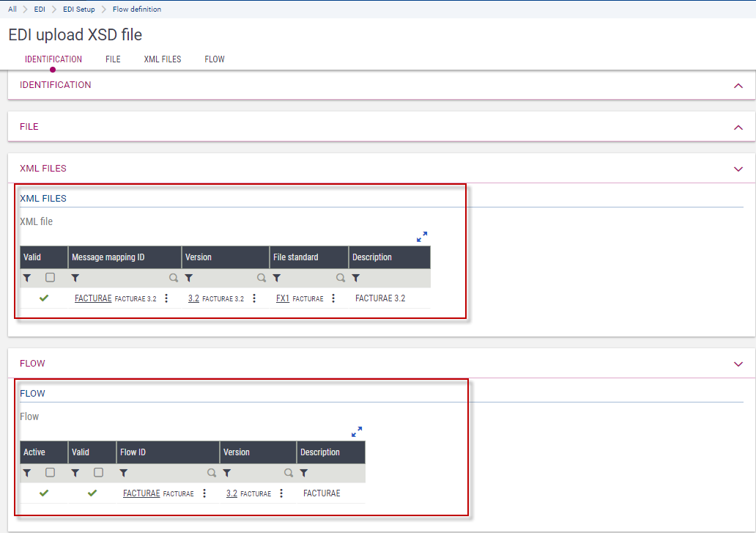Open the FX1 file standard link
This screenshot has height=533, width=756.
(282, 298)
